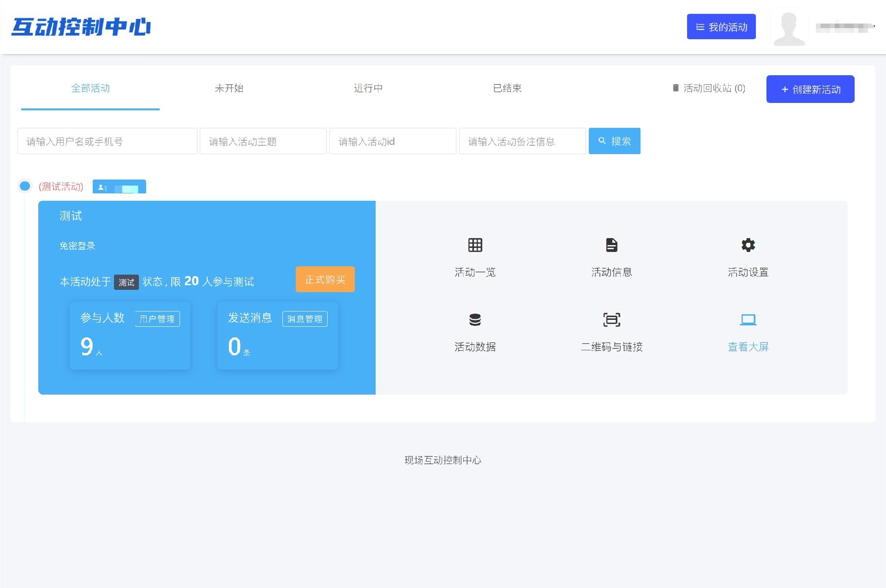Open 我的活动 button
Image resolution: width=886 pixels, height=588 pixels.
[x=721, y=27]
